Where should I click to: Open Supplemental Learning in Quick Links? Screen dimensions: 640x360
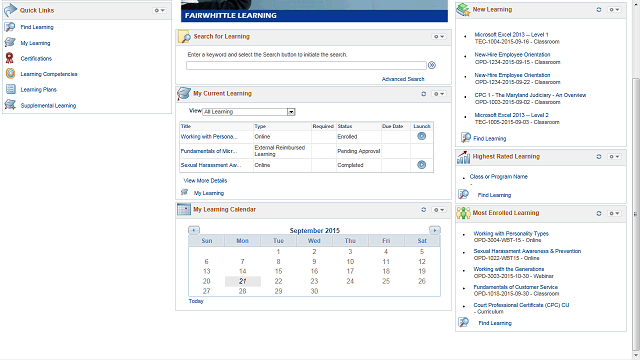48,105
